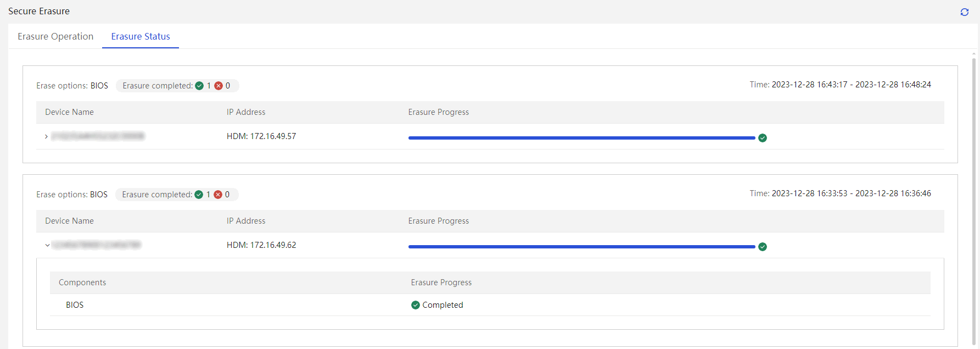Click the progress bar for 172.16.49.62
The height and width of the screenshot is (349, 980).
tap(581, 247)
